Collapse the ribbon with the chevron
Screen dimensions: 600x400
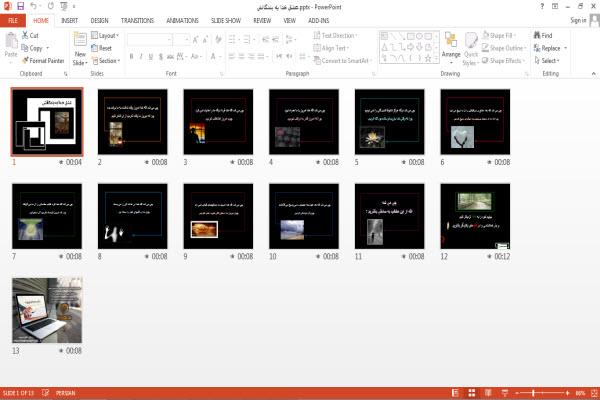(593, 73)
